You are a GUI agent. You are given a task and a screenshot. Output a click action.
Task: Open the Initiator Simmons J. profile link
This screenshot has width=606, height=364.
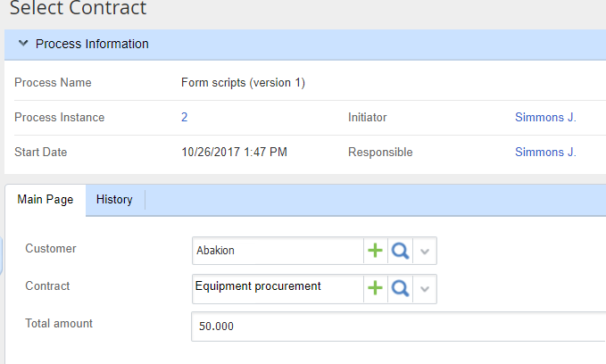click(545, 117)
